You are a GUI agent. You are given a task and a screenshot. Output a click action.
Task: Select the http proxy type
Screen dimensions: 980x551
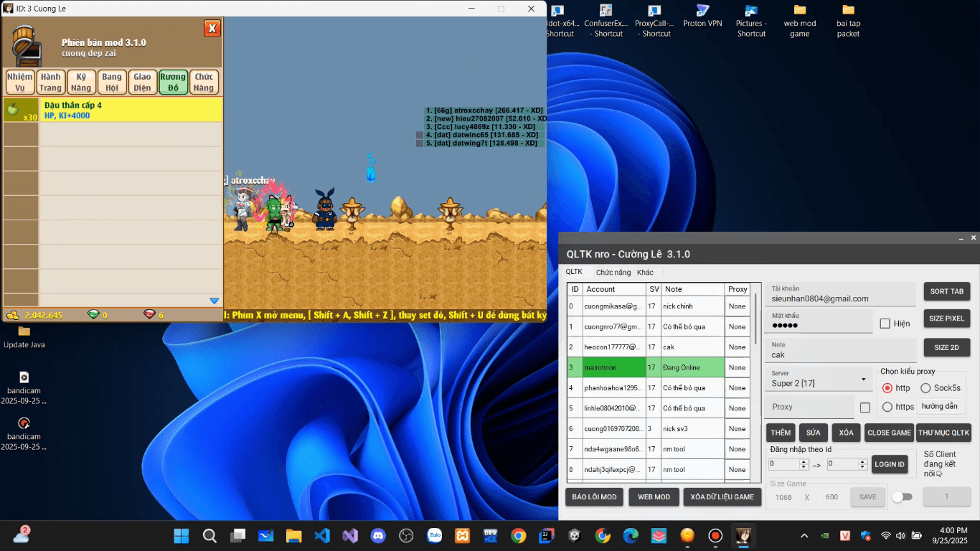pyautogui.click(x=887, y=388)
